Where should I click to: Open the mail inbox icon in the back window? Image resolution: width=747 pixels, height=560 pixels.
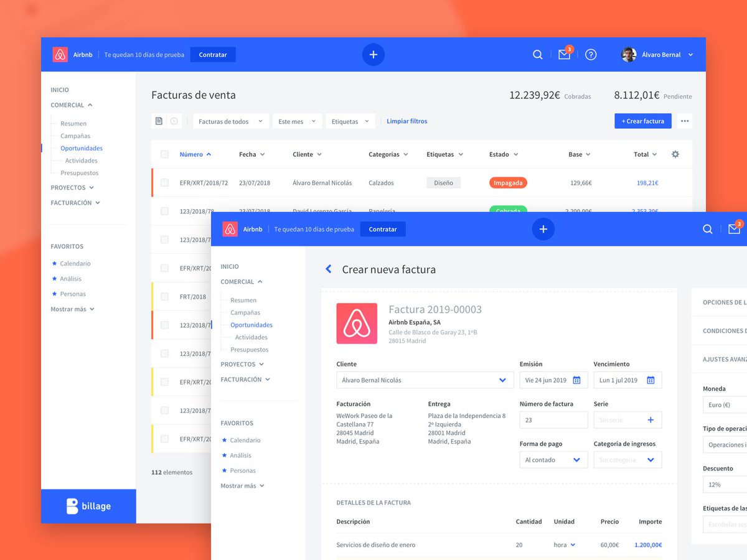coord(565,55)
